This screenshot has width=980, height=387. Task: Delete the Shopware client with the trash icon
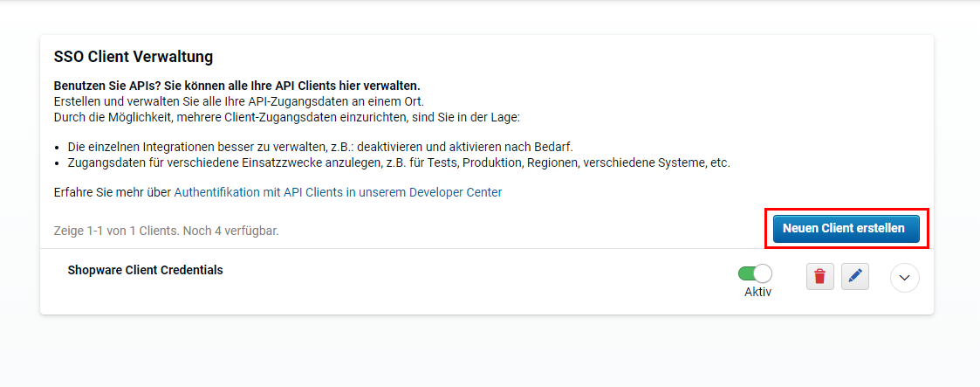tap(820, 276)
